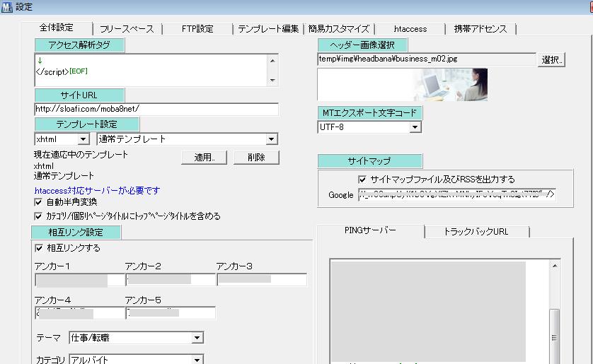Open the フリースペース tab
593x364 pixels.
[127, 29]
